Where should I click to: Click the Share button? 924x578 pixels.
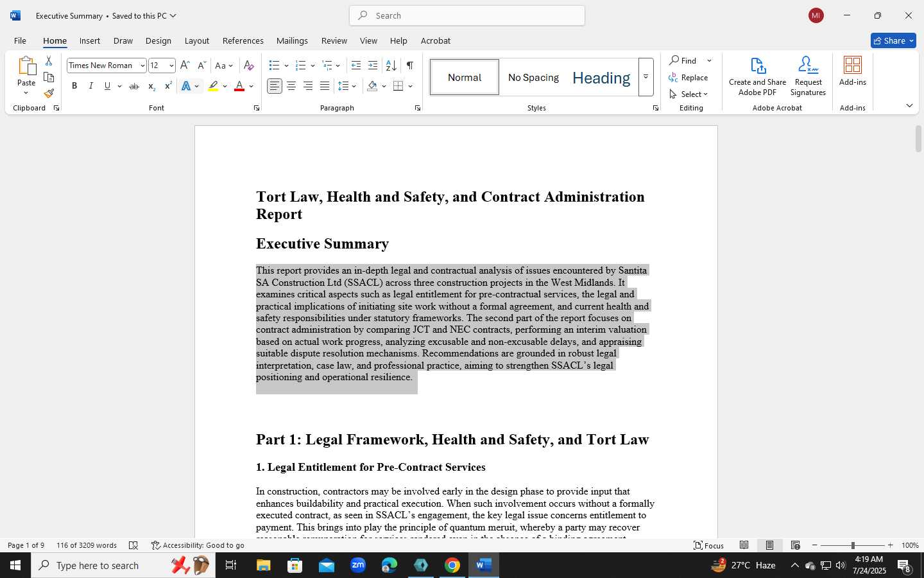coord(893,40)
